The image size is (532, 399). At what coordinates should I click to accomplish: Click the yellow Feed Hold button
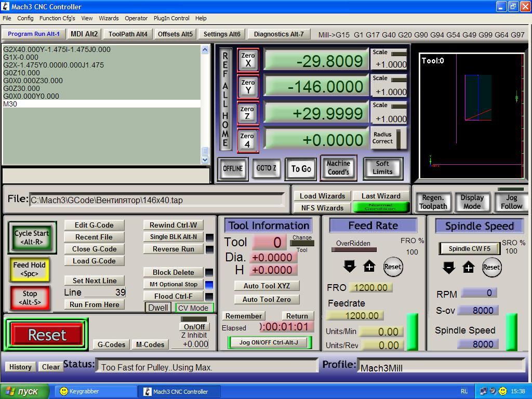pos(30,270)
